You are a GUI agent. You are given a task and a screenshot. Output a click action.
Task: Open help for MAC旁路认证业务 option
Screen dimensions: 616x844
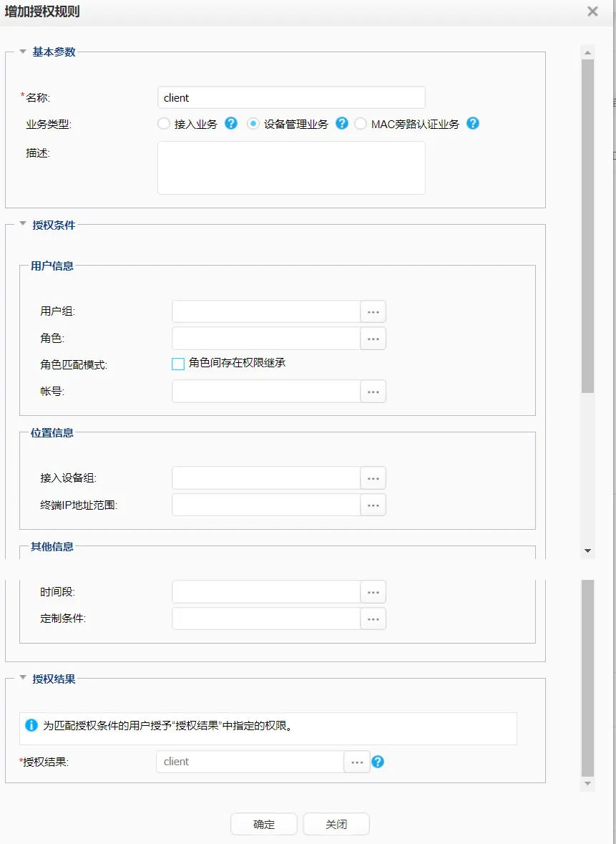pos(473,123)
